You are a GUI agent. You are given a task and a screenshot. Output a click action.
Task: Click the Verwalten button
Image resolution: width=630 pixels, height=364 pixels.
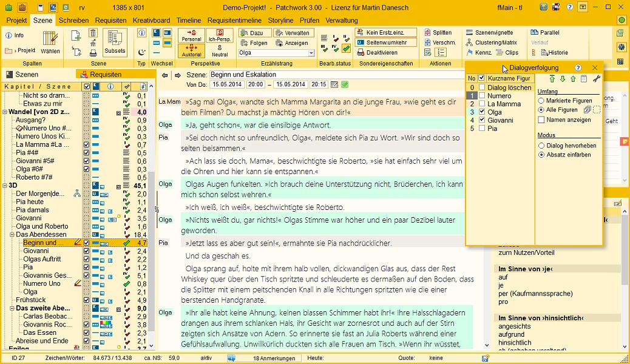294,33
